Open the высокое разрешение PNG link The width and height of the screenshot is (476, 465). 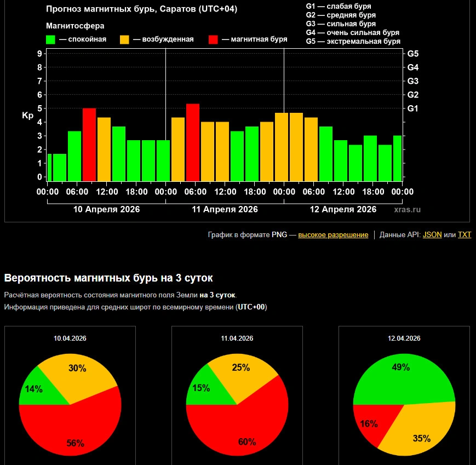[x=333, y=235]
